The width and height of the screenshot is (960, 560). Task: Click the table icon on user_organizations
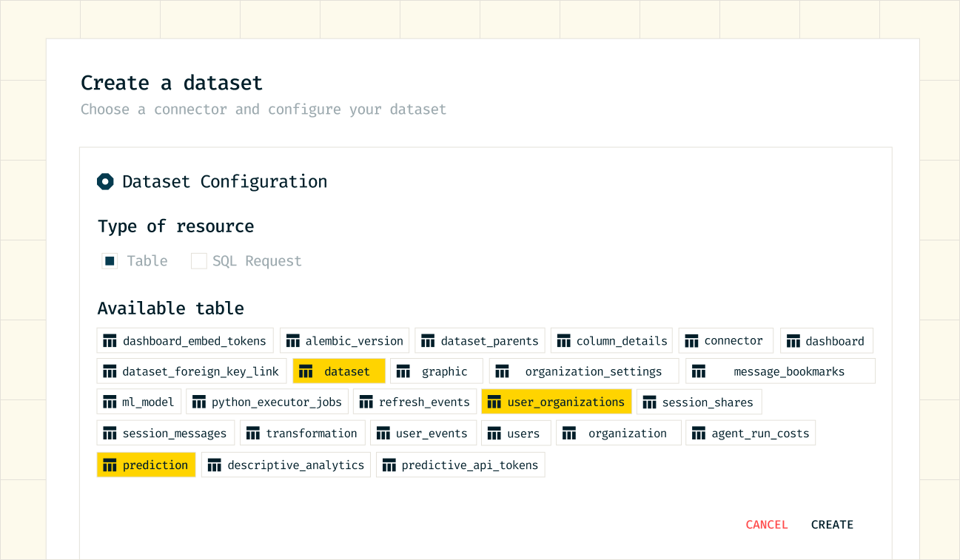494,402
